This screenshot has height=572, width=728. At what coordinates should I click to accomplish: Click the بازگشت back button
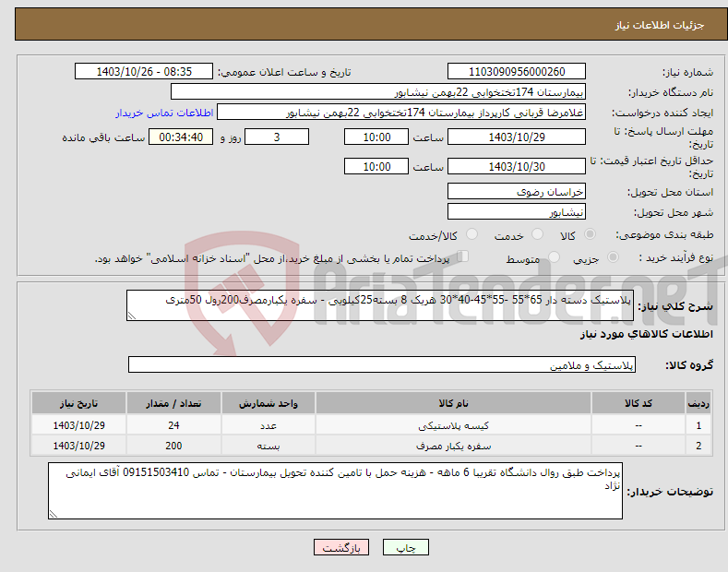[341, 547]
